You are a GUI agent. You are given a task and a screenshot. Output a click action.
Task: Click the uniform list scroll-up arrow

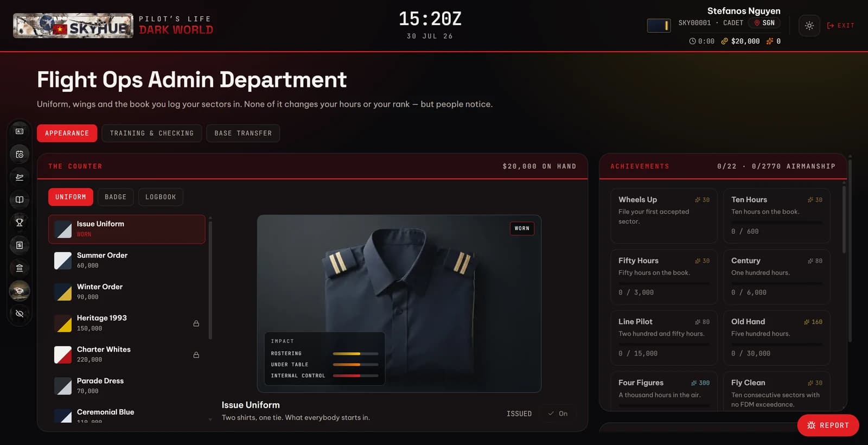210,218
